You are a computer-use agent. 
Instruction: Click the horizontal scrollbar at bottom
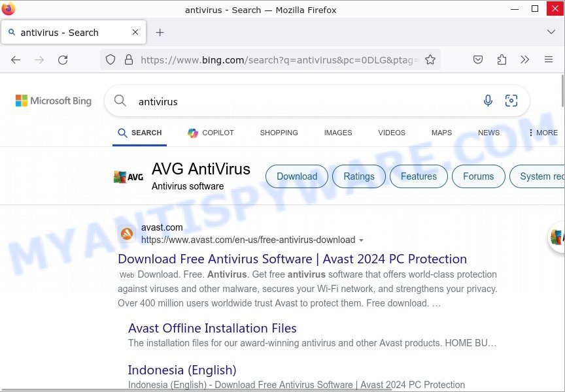click(196, 390)
